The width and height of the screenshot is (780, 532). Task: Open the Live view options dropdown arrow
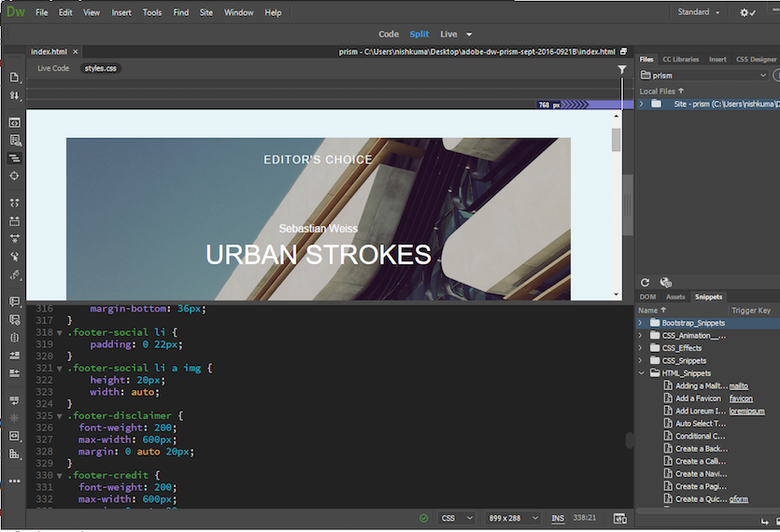pyautogui.click(x=469, y=35)
